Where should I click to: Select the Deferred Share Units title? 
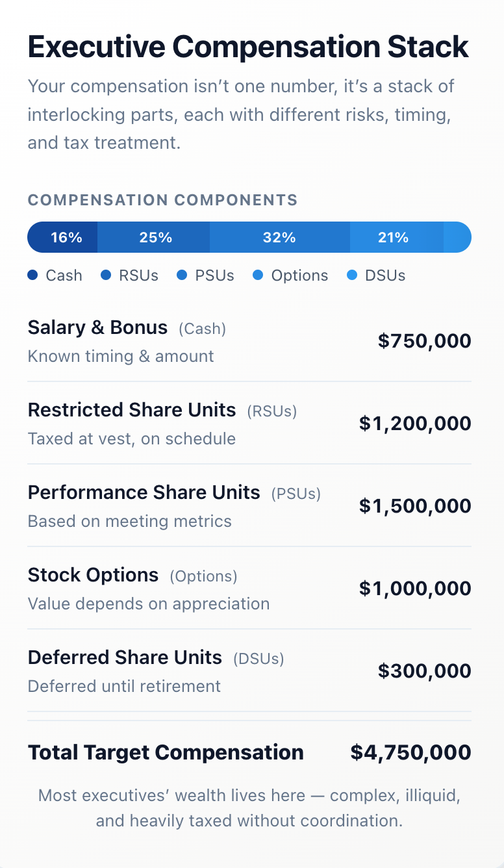click(x=125, y=657)
